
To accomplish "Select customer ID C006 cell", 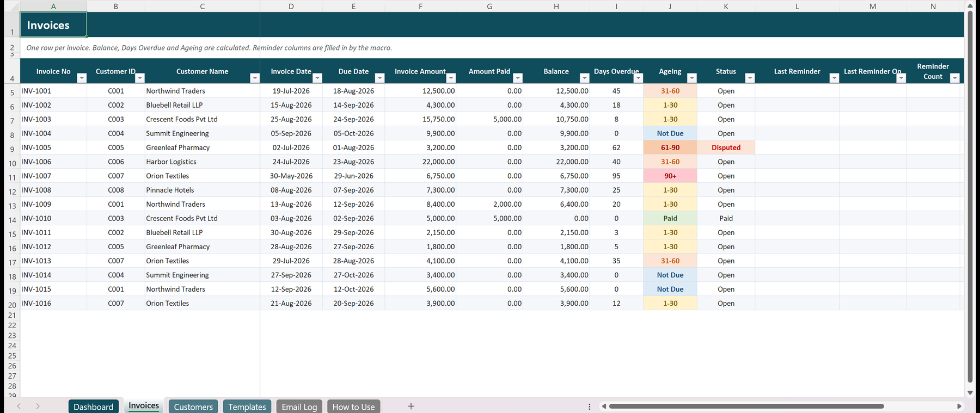I will click(x=116, y=162).
